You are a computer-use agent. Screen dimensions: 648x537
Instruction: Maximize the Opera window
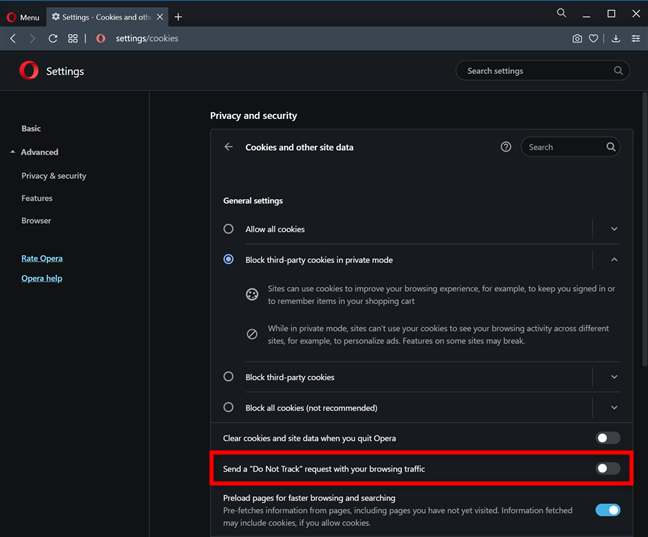(611, 14)
